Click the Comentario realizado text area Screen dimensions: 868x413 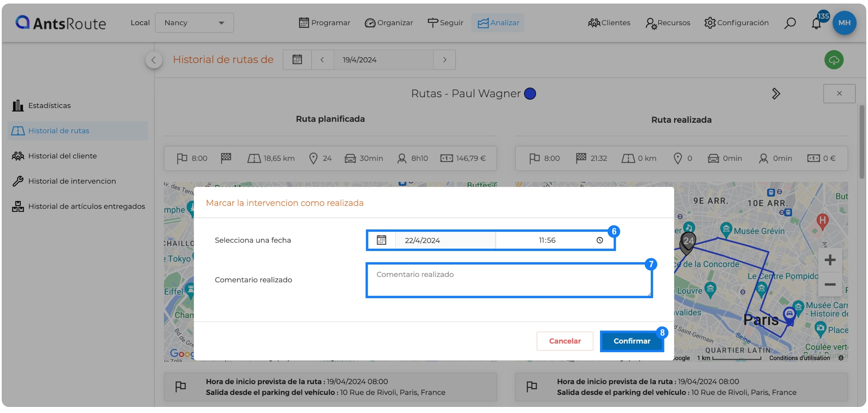[x=509, y=280]
